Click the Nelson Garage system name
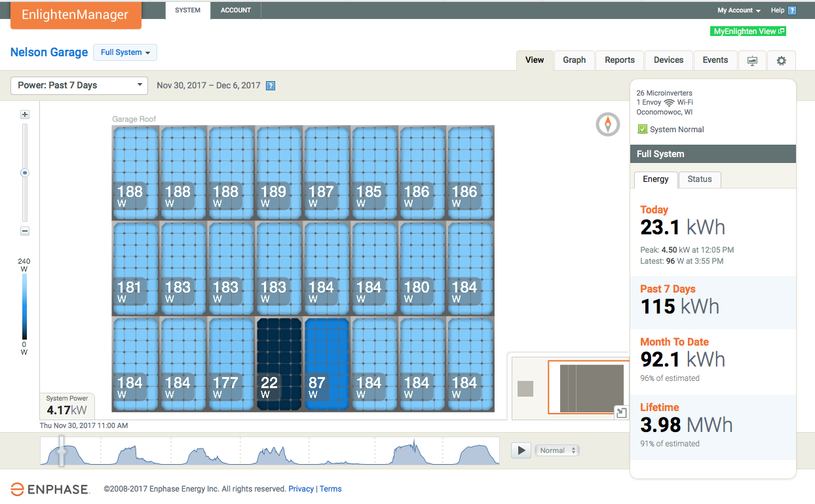 49,52
